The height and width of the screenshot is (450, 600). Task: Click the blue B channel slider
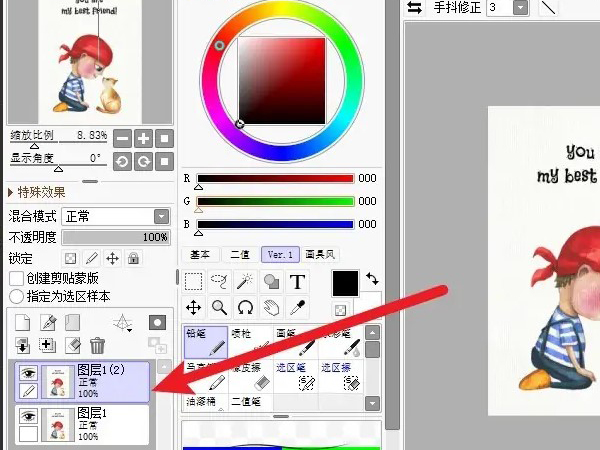[x=275, y=224]
